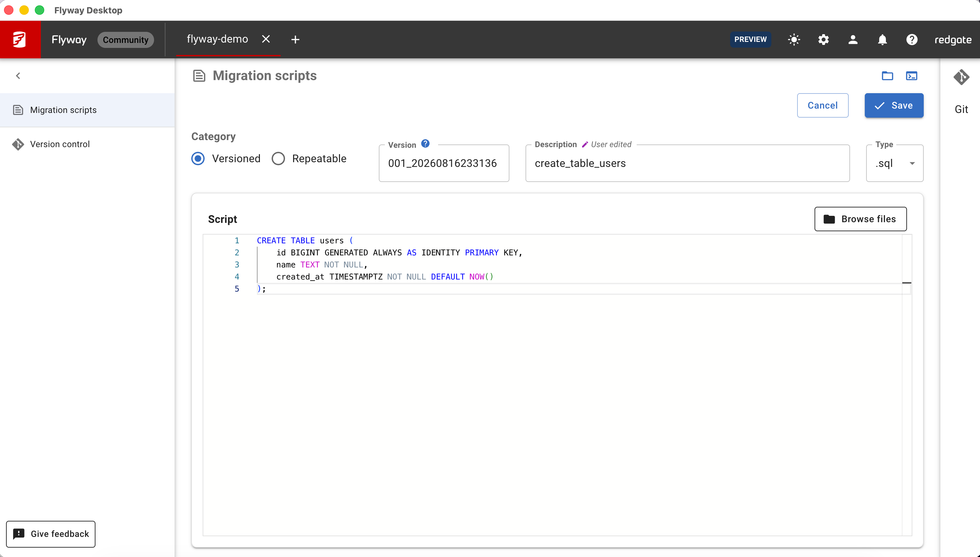Select the Repeatable category radio
The width and height of the screenshot is (980, 557).
[278, 159]
